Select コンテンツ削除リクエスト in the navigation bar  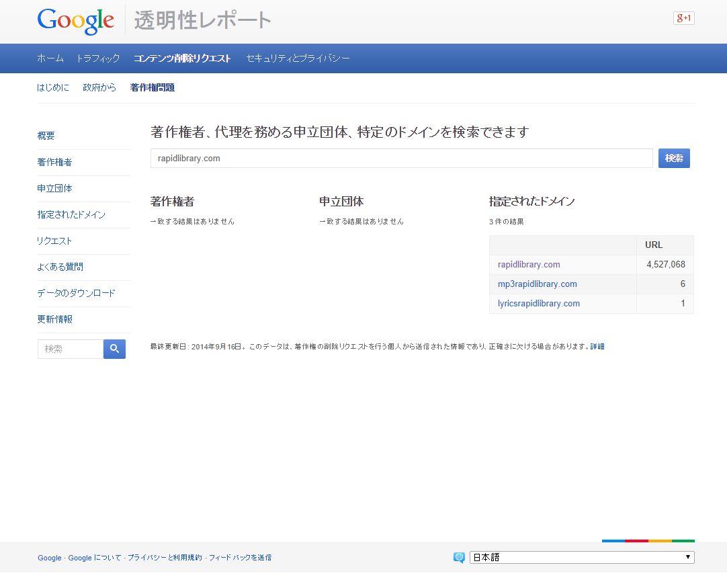point(182,58)
